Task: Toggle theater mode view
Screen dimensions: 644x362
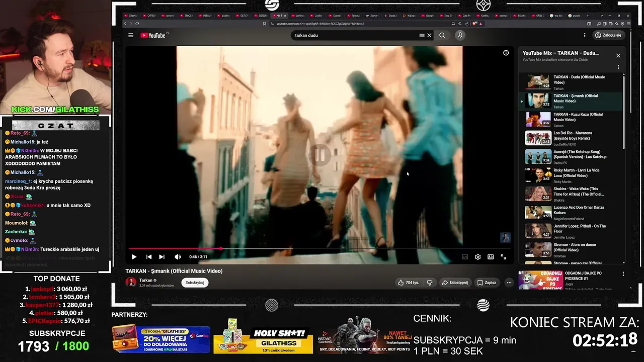Action: click(x=491, y=257)
